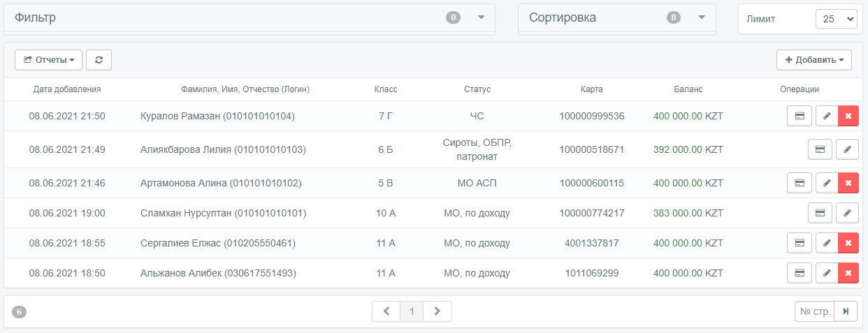The height and width of the screenshot is (333, 868).
Task: Click status ЧС
Action: click(x=477, y=116)
